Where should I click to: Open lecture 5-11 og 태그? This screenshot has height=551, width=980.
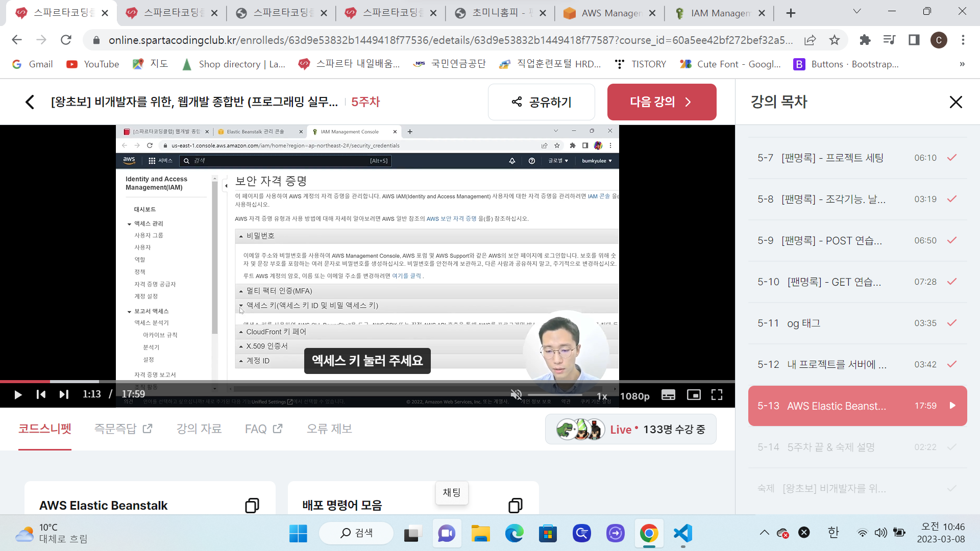(x=857, y=323)
